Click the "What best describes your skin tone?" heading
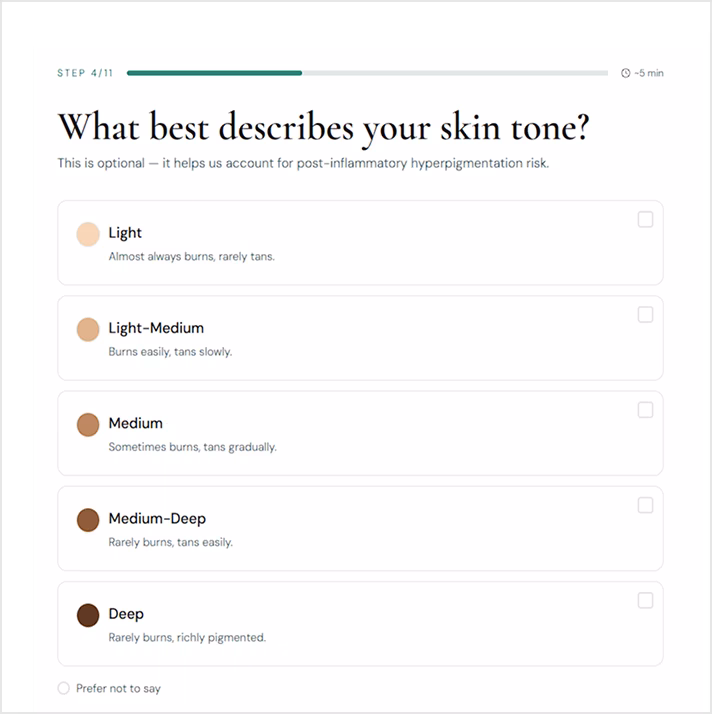The image size is (712, 714). 324,128
